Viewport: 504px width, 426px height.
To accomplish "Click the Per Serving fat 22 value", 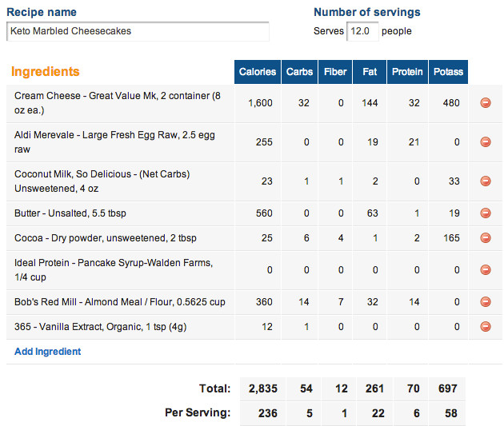I will tap(378, 413).
